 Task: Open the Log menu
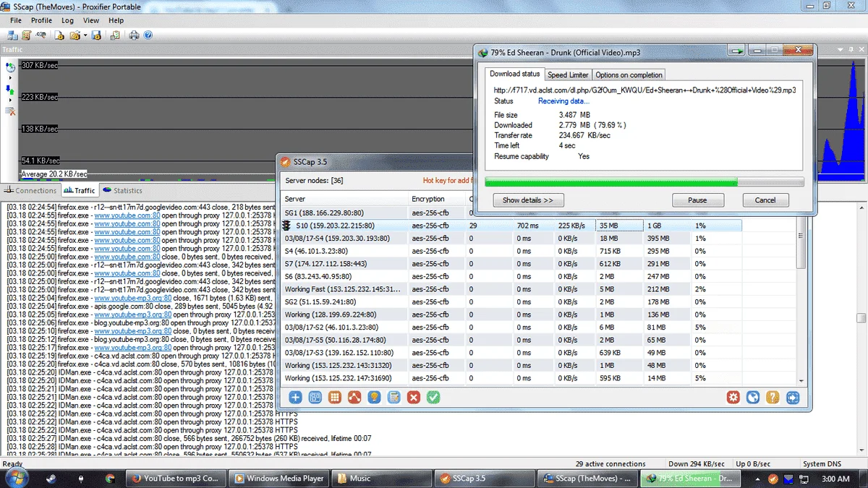pyautogui.click(x=67, y=20)
